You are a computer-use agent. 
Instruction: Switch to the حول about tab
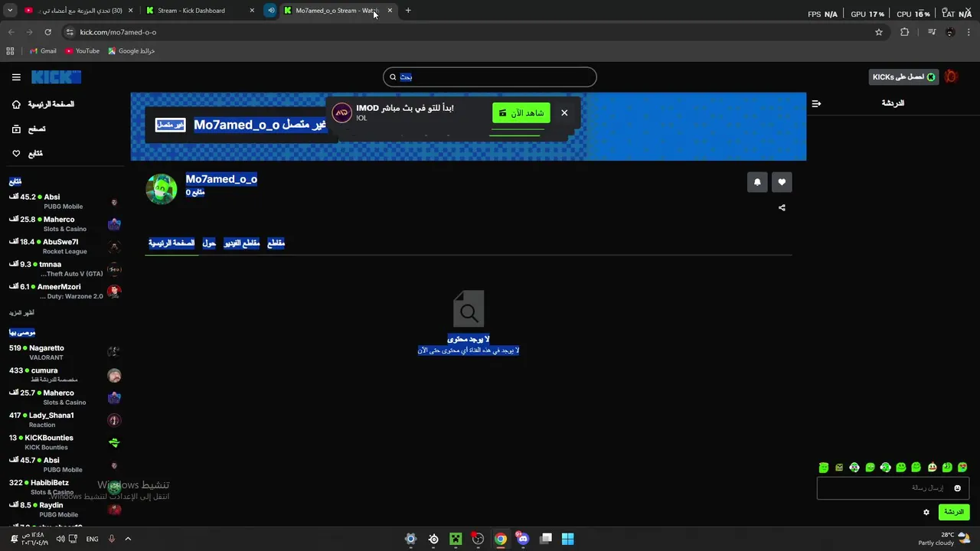point(209,243)
